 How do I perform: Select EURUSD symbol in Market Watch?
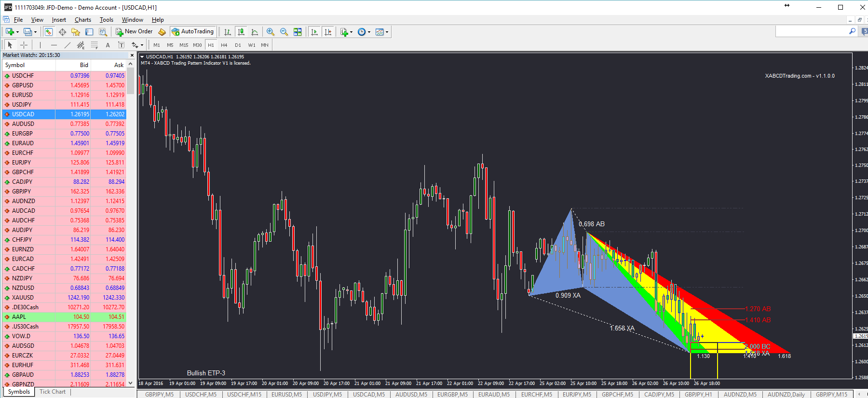tap(22, 95)
